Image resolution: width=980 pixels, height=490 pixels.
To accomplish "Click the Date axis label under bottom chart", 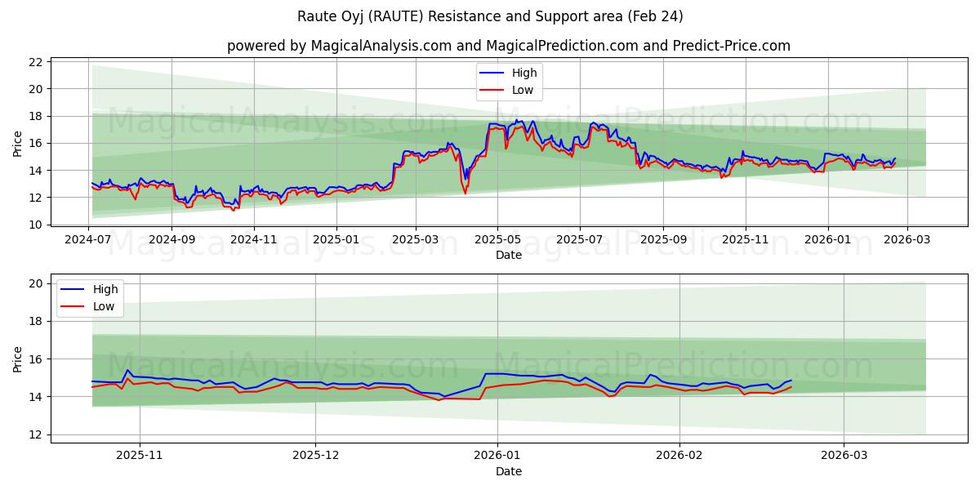I will [508, 471].
